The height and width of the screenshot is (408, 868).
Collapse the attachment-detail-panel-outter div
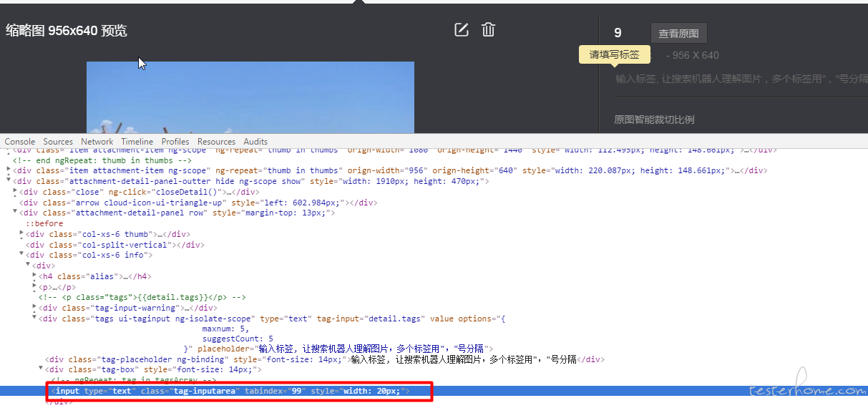tap(9, 180)
